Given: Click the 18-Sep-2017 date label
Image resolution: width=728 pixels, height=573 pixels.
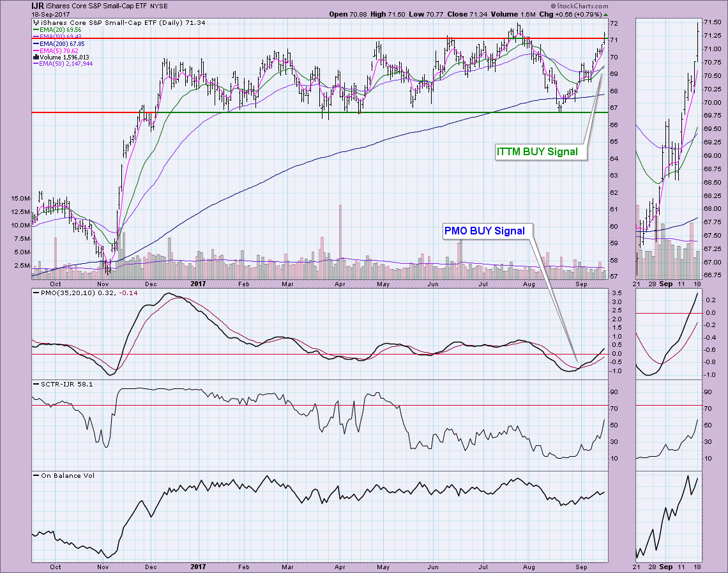Looking at the screenshot, I should coord(54,14).
